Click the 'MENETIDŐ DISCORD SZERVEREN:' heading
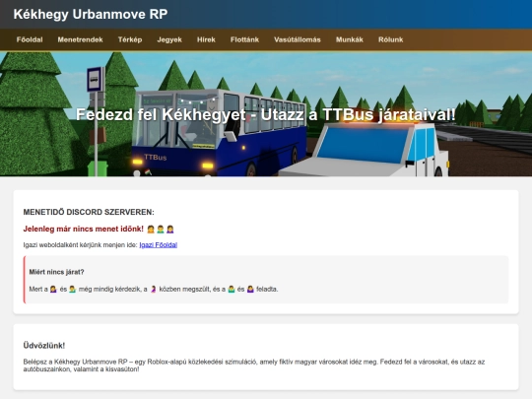This screenshot has height=399, width=532. tap(89, 212)
